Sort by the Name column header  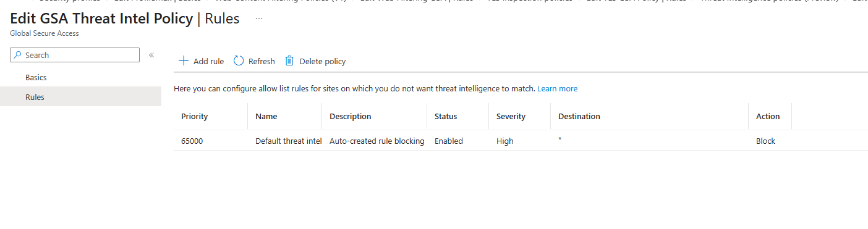(266, 116)
